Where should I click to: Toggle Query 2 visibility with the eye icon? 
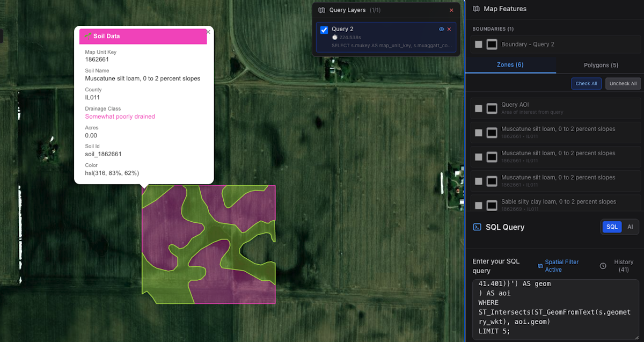tap(441, 29)
